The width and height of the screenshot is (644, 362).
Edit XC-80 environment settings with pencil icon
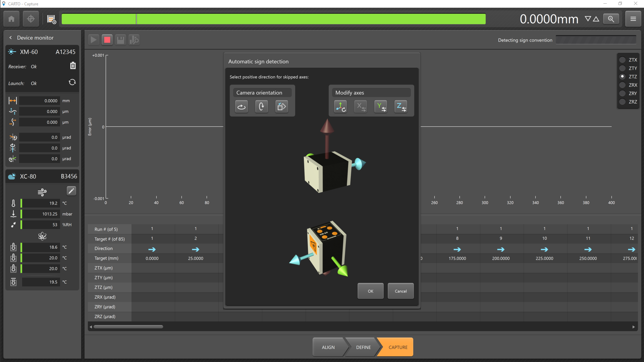[x=71, y=191]
